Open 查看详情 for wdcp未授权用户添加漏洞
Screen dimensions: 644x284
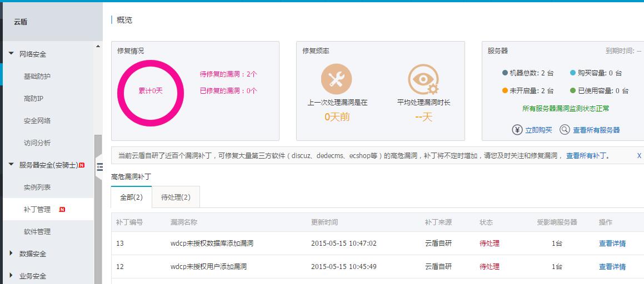612,267
